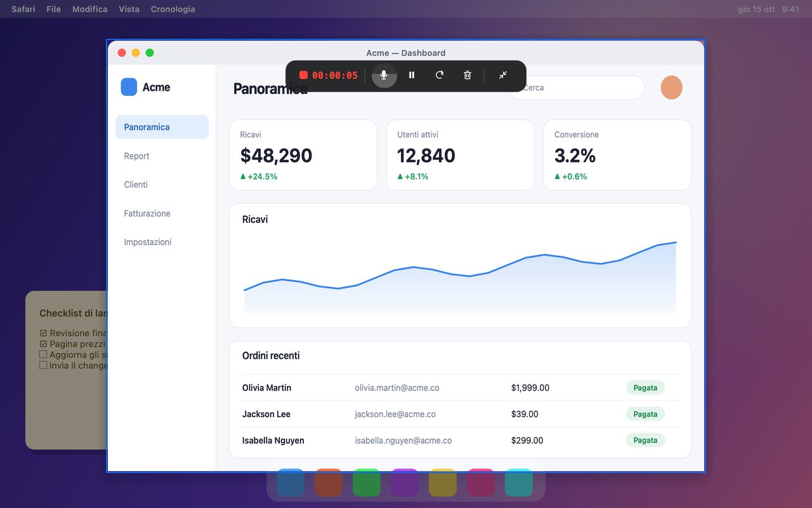Image resolution: width=812 pixels, height=508 pixels.
Task: Click the Pagata badge for Jackson Lee
Action: point(645,414)
